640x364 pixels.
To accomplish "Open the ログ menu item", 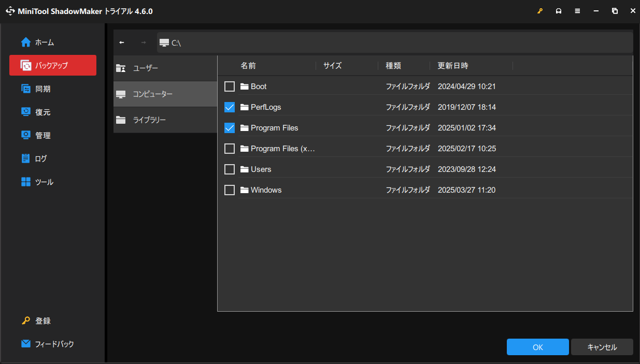I will (x=53, y=158).
